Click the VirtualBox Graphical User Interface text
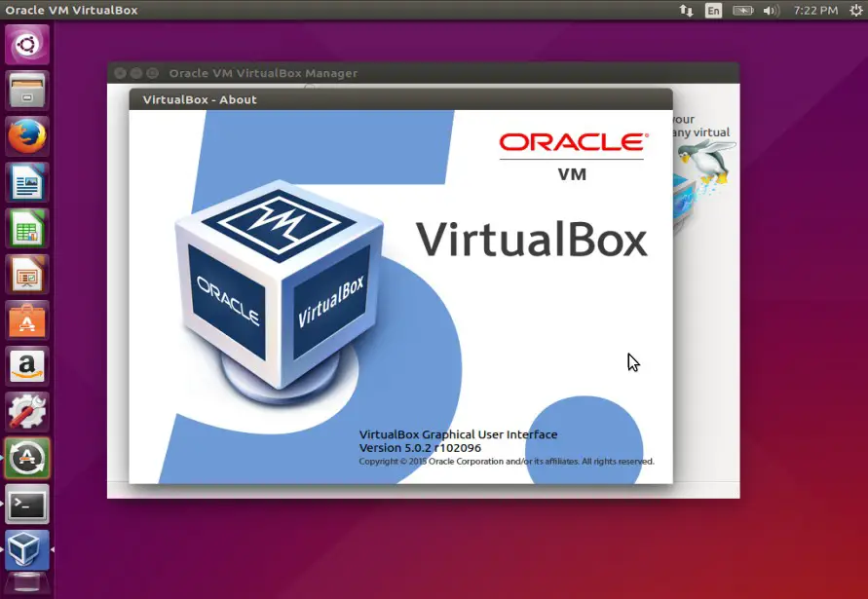868x599 pixels. (459, 434)
